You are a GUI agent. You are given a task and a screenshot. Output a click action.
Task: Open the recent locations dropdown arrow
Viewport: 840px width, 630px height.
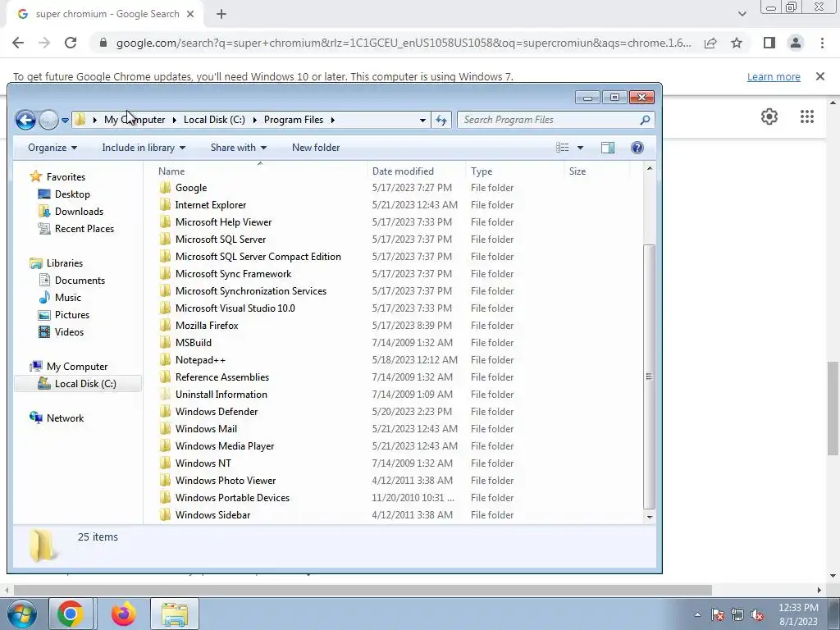(x=65, y=121)
